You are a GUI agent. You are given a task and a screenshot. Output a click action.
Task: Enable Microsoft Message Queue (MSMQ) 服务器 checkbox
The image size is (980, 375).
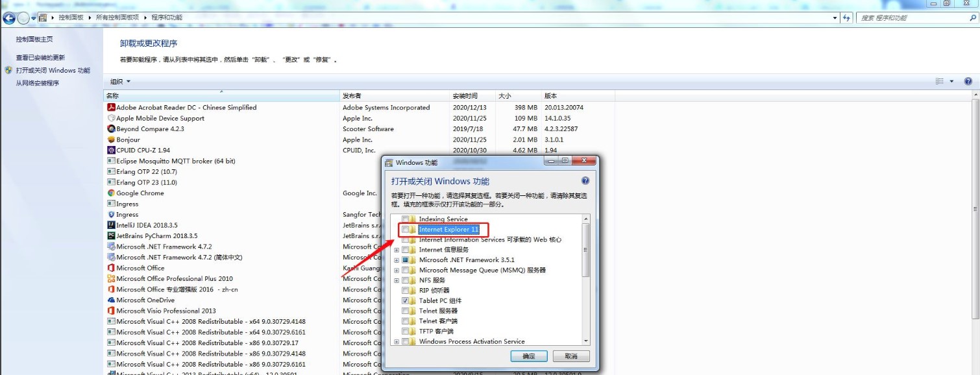[406, 270]
